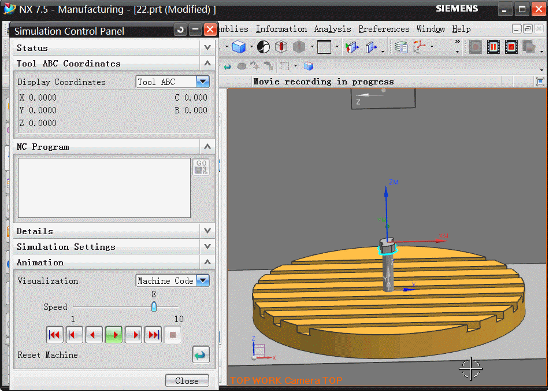
Task: Click the Y 0.0000 coordinate value
Action: pyautogui.click(x=38, y=110)
